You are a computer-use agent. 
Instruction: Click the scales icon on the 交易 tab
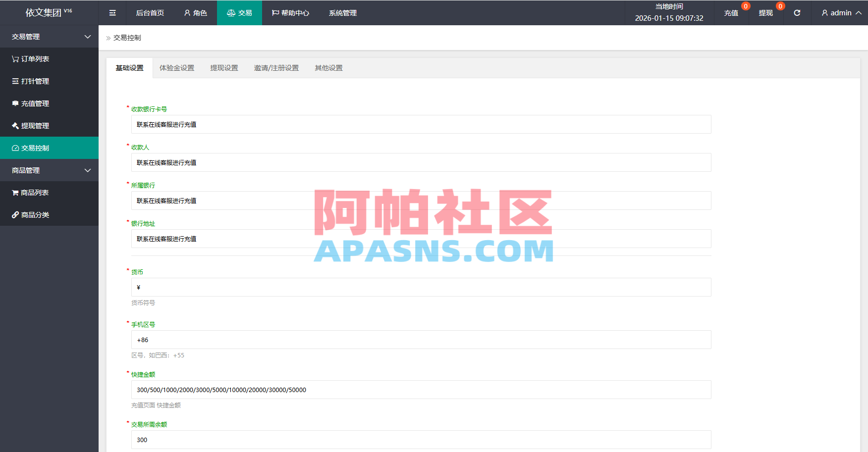[231, 13]
